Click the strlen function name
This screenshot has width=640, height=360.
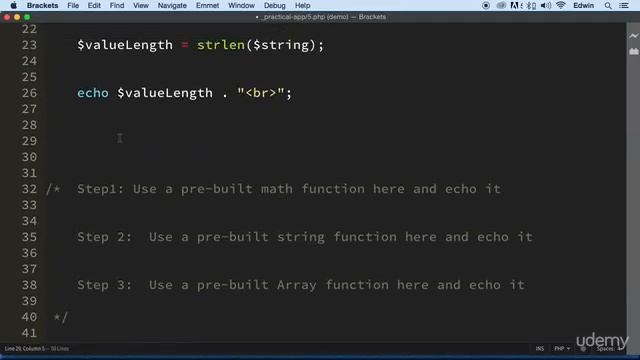[x=221, y=45]
